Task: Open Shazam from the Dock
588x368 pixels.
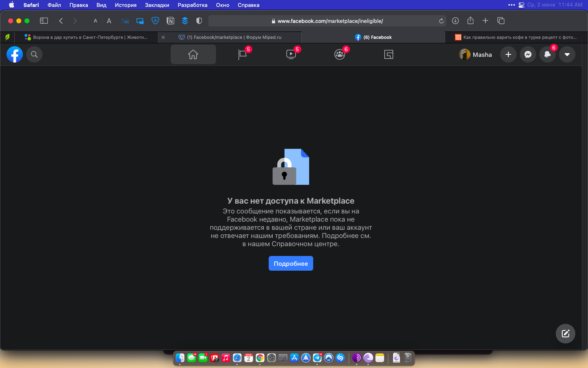Action: pos(340,358)
